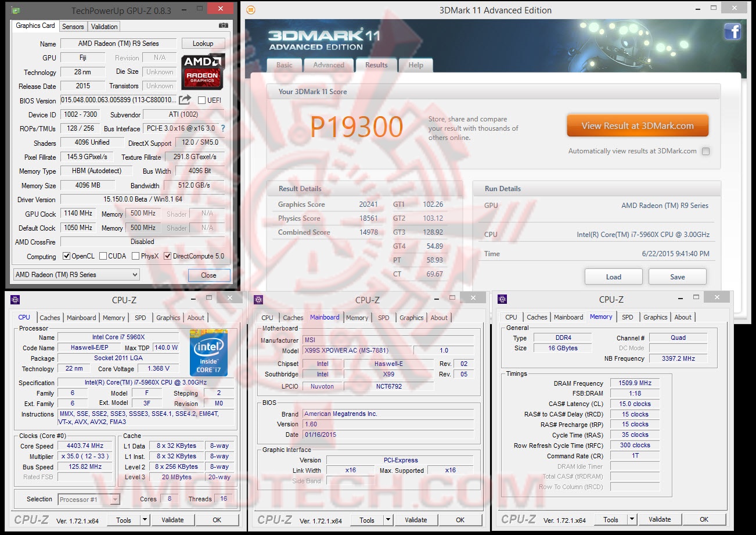Click OK in the CPU-Z Mainboard window
Viewport: 756px width, 535px height.
point(460,520)
